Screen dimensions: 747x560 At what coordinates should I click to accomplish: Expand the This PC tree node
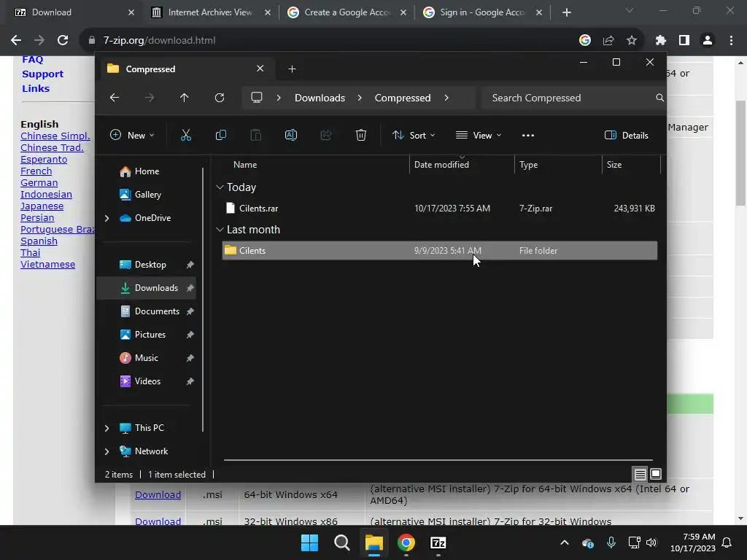pyautogui.click(x=107, y=428)
